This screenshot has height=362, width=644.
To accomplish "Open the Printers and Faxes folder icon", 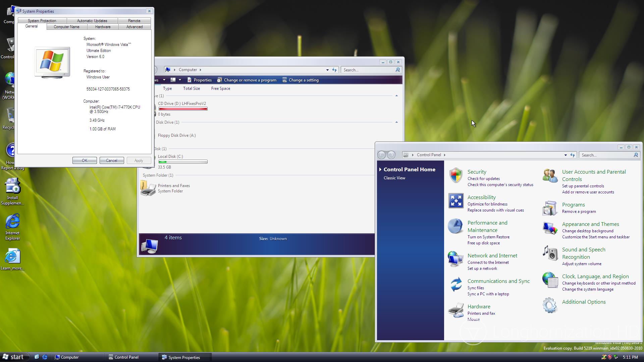I will click(x=148, y=188).
